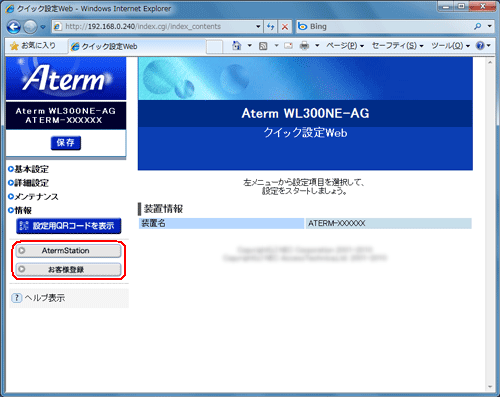Click the favorites star icon
The image size is (500, 397).
click(14, 46)
